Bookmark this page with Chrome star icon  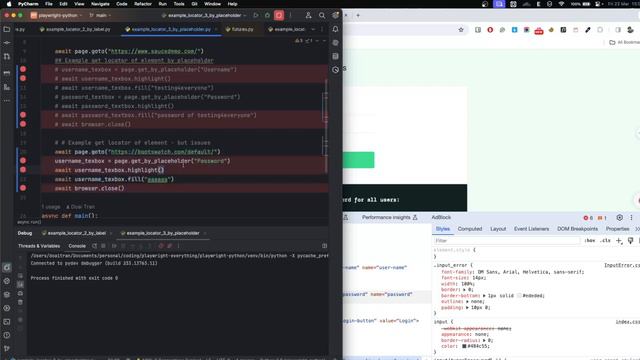[x=461, y=30]
